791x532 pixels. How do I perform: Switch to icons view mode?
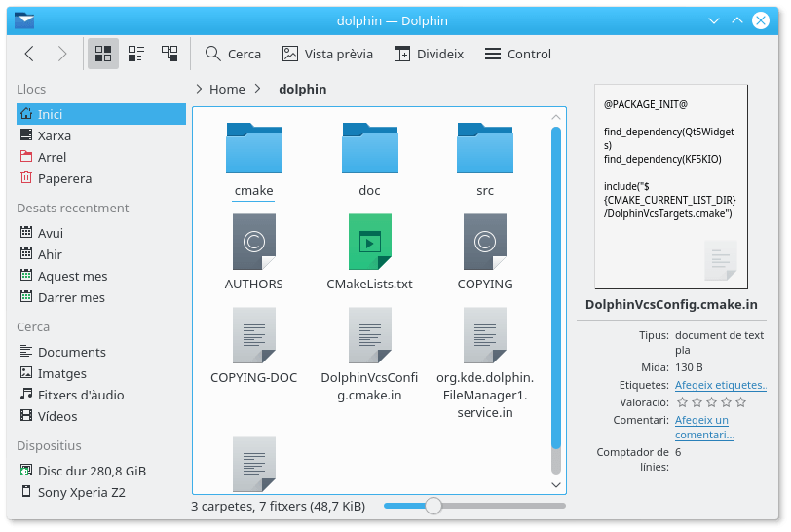103,54
